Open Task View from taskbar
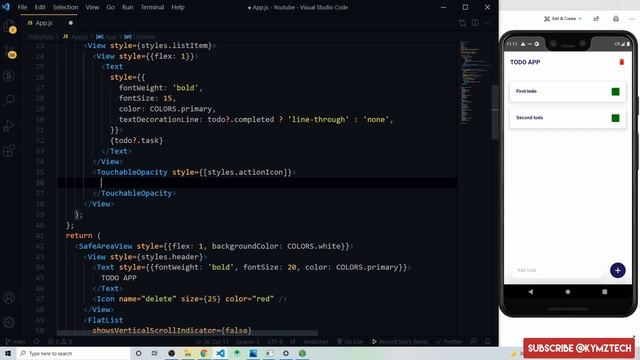This screenshot has width=640, height=360. (155, 353)
